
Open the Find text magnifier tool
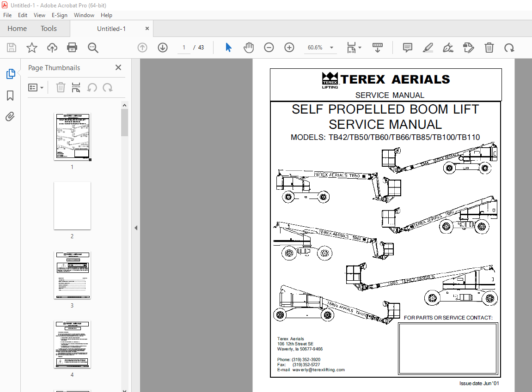(93, 48)
